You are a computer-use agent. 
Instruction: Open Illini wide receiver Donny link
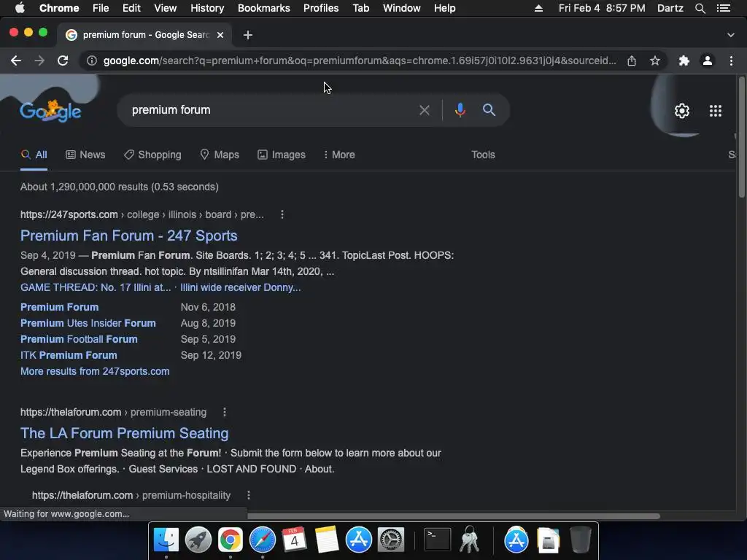[x=241, y=287]
